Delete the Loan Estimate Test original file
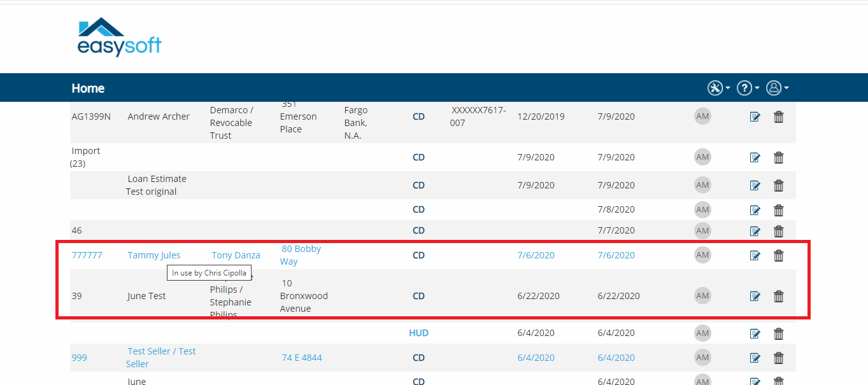Viewport: 868px width, 385px height. (x=778, y=186)
